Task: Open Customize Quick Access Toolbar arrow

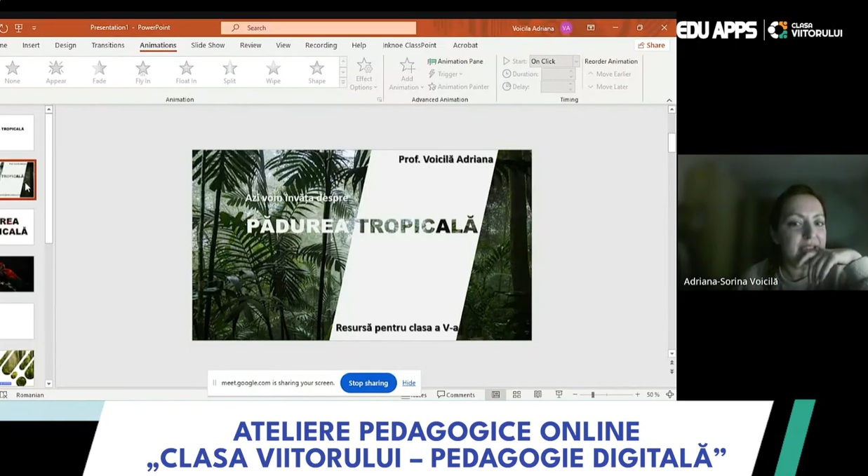Action: 34,28
